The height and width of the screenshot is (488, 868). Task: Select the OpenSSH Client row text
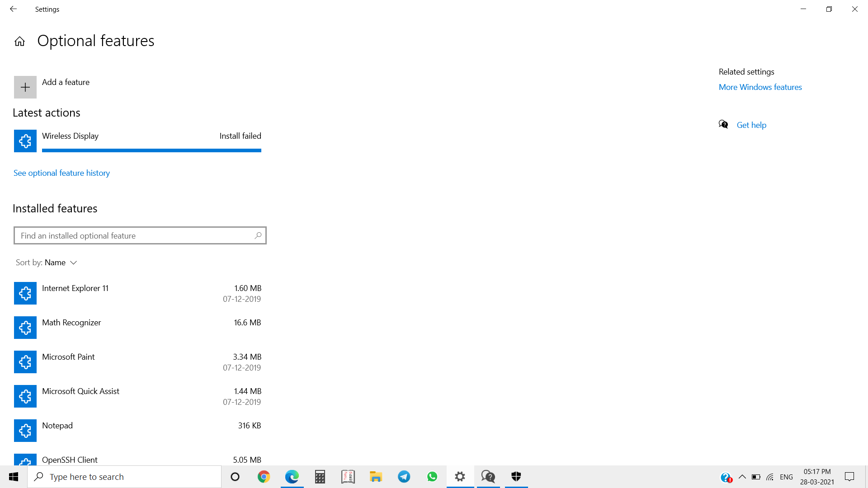[x=70, y=460]
